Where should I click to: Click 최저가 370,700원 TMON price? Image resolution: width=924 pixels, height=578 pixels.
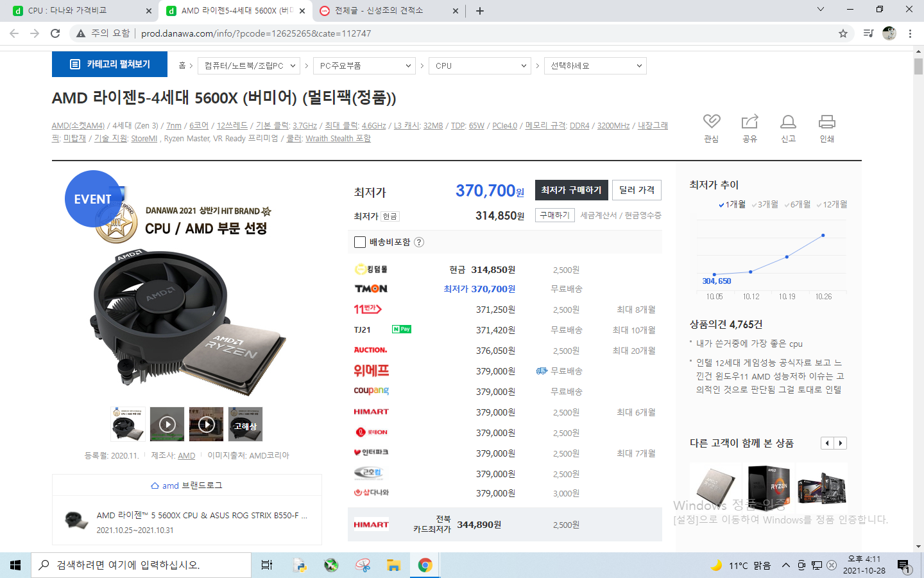click(479, 289)
